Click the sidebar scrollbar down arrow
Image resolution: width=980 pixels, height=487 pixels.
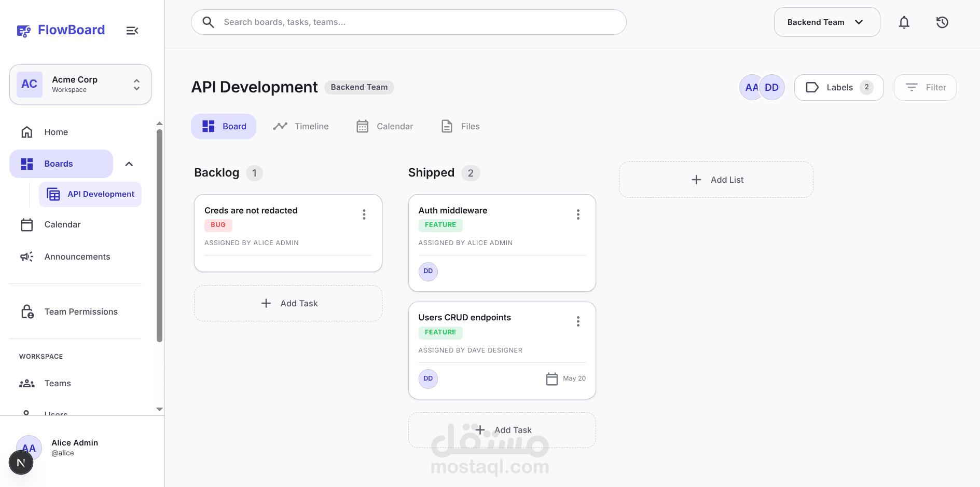pyautogui.click(x=159, y=409)
